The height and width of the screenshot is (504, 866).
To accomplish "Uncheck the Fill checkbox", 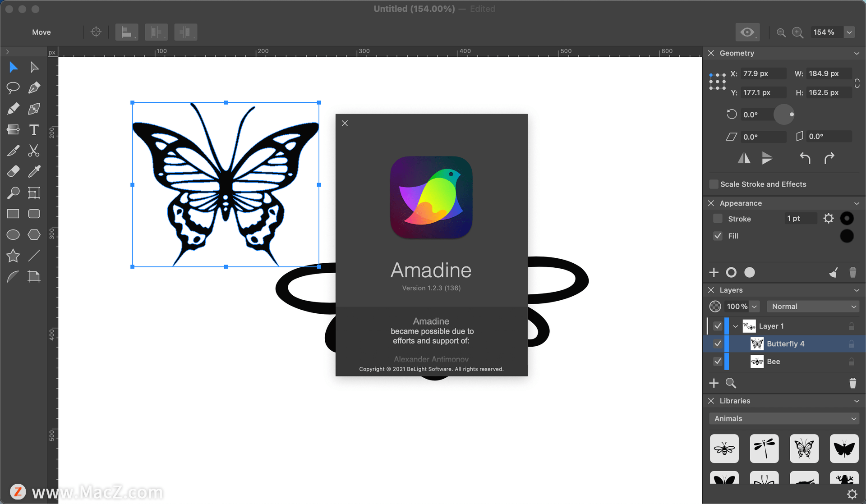I will pyautogui.click(x=718, y=236).
